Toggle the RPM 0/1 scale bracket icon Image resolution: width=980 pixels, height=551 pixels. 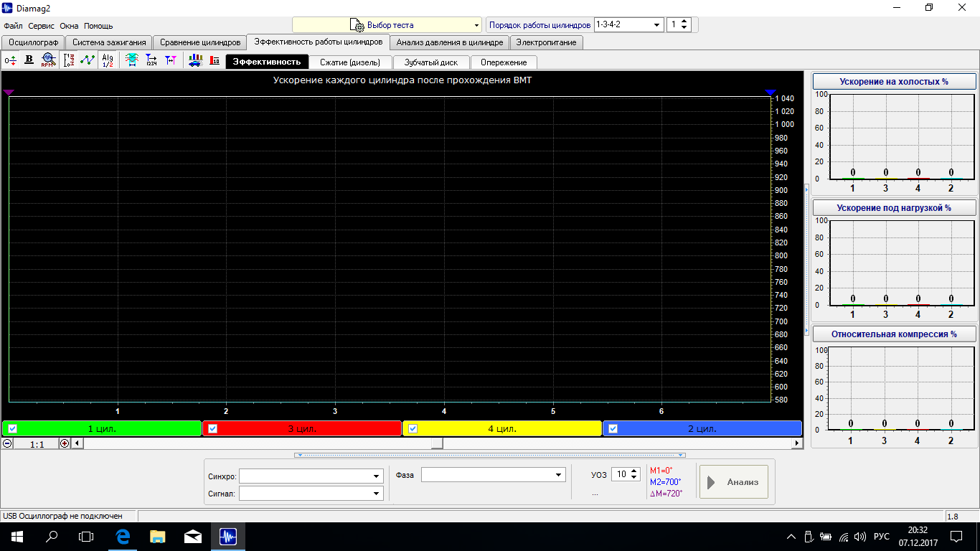click(70, 61)
